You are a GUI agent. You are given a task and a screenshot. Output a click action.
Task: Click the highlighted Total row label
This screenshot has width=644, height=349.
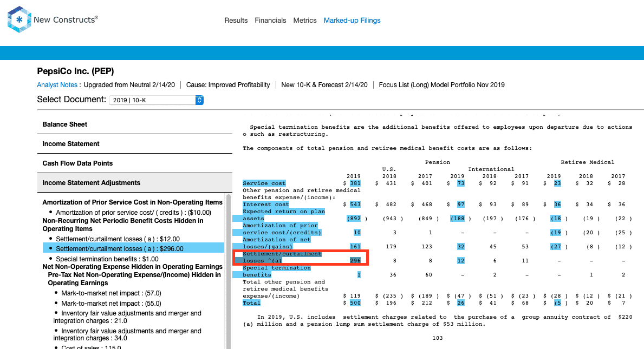(x=251, y=303)
